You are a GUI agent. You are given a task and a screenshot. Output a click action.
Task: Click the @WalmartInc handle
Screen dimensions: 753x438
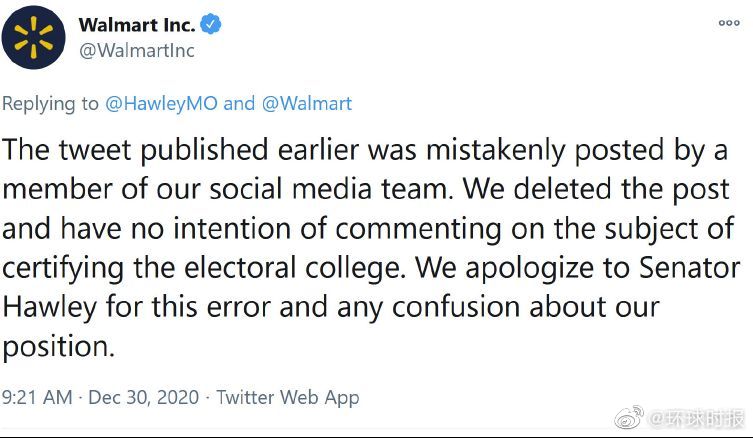(136, 50)
